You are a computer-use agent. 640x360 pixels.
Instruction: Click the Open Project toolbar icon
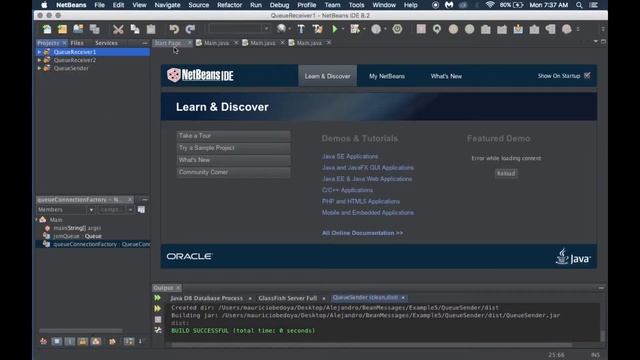coord(78,29)
